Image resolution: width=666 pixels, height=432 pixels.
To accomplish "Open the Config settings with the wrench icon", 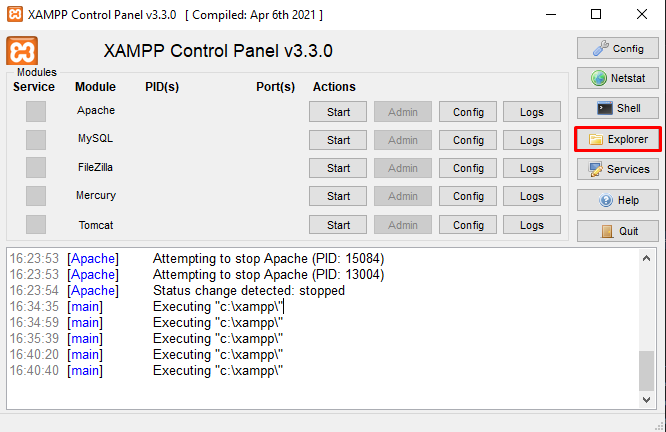I will pyautogui.click(x=618, y=48).
